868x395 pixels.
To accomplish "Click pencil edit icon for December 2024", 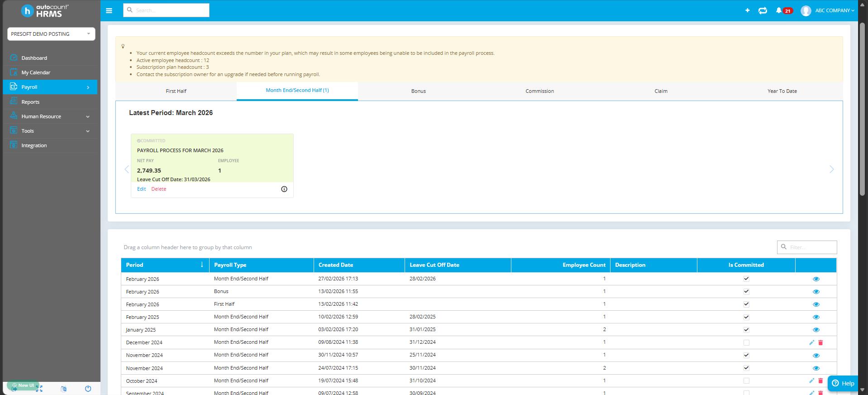I will pyautogui.click(x=811, y=342).
